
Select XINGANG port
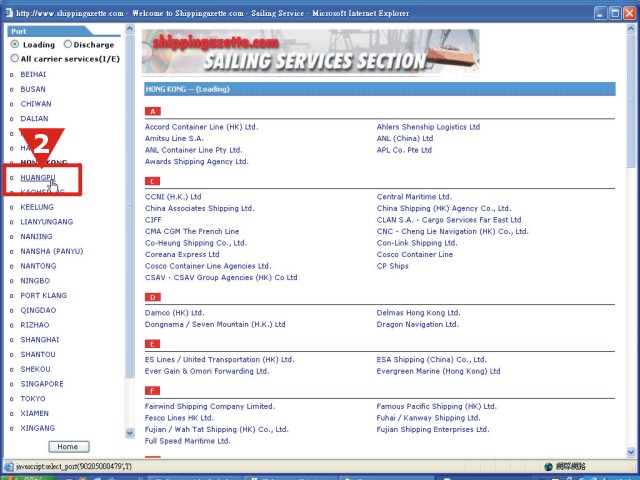click(38, 428)
